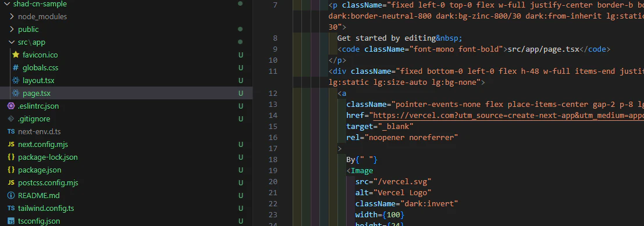Click the braces icon beside package-lock.json
Image resolution: width=644 pixels, height=226 pixels.
coord(11,157)
